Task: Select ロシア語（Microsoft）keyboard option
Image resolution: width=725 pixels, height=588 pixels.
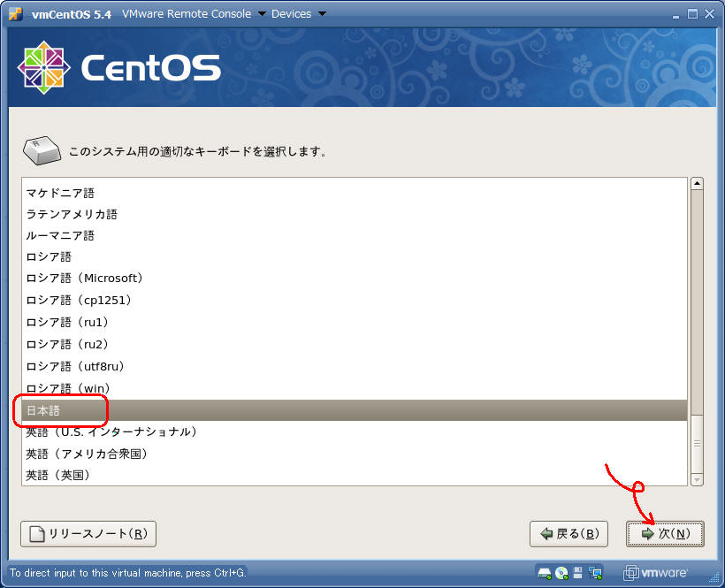Action: [85, 279]
